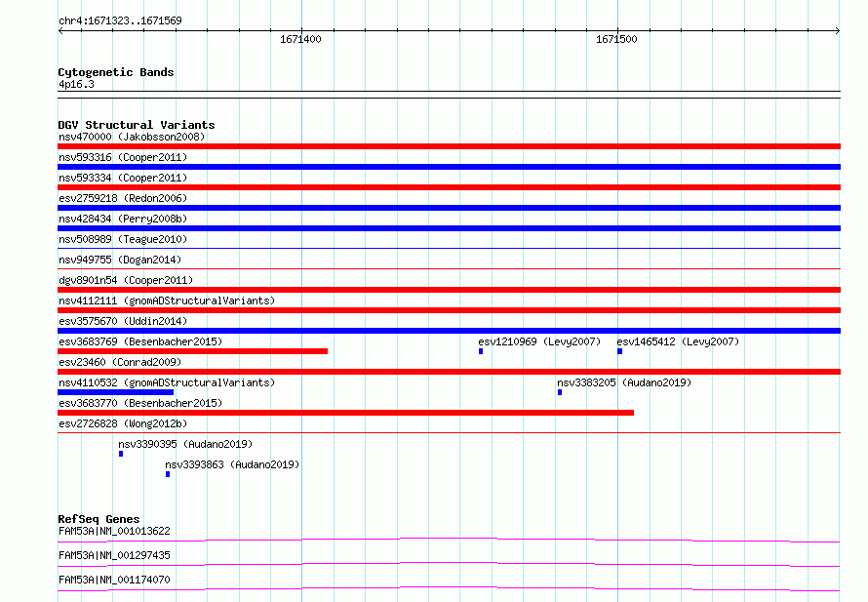Image resolution: width=868 pixels, height=602 pixels.
Task: Select esv3575670 (Uddin2014) label
Action: point(123,321)
